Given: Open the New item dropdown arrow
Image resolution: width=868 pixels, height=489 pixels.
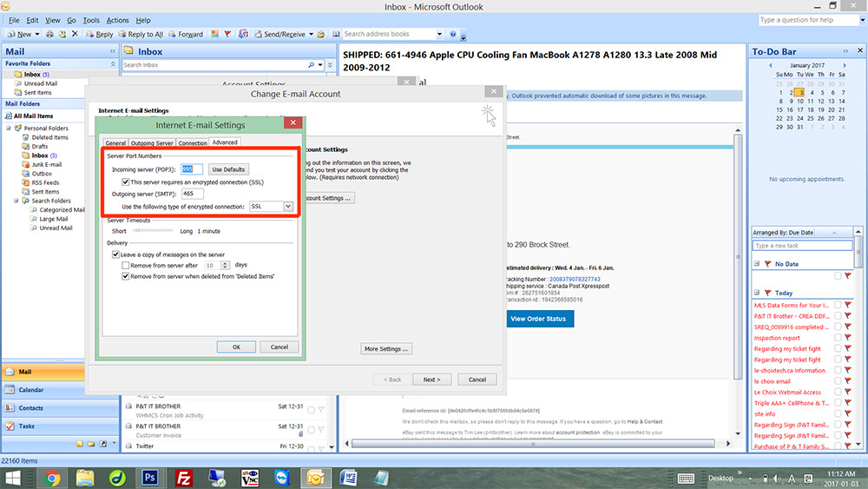Looking at the screenshot, I should [x=37, y=35].
